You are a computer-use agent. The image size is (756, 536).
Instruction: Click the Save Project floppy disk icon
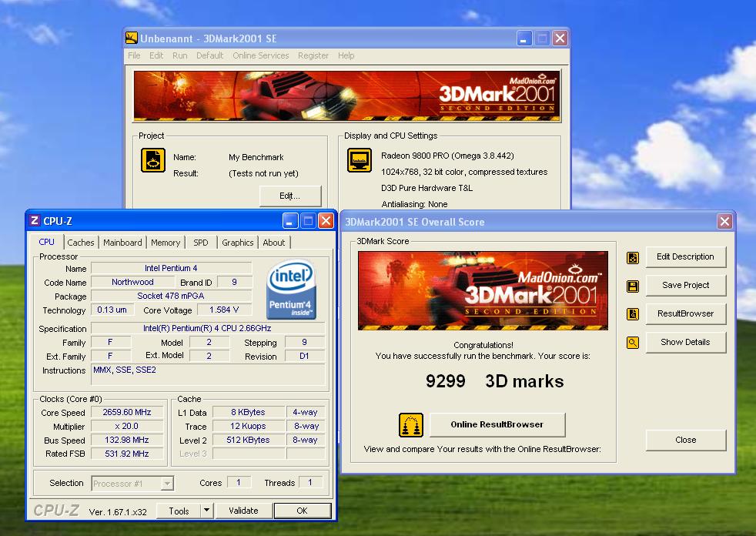[x=632, y=285]
